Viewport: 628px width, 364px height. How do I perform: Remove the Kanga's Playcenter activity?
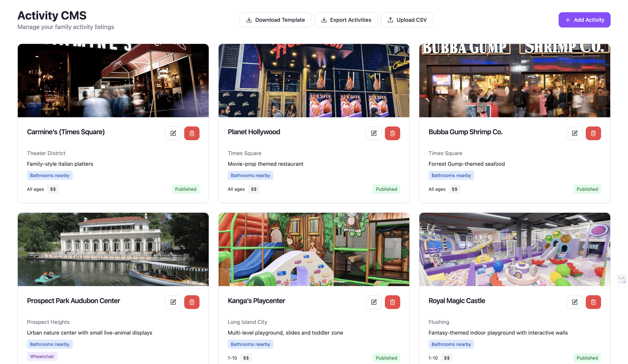pyautogui.click(x=392, y=302)
